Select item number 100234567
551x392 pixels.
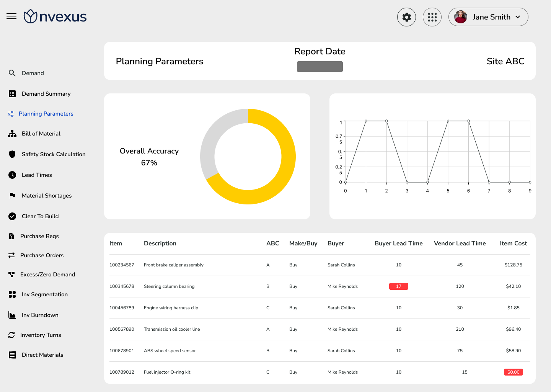[122, 265]
